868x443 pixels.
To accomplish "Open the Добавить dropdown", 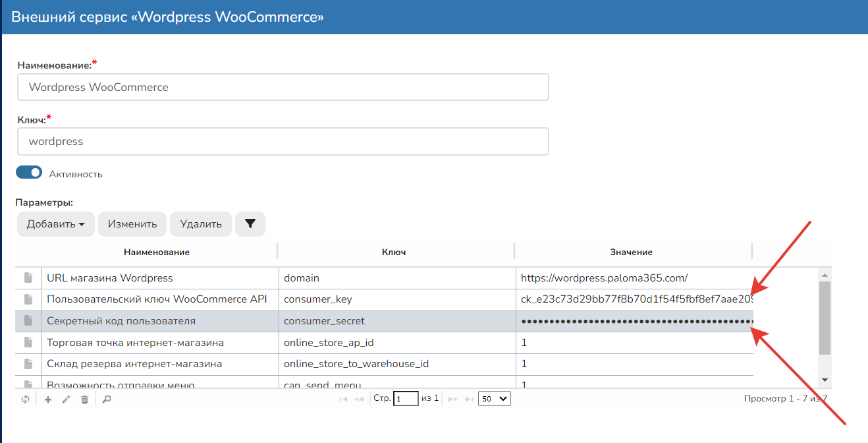I will click(56, 224).
